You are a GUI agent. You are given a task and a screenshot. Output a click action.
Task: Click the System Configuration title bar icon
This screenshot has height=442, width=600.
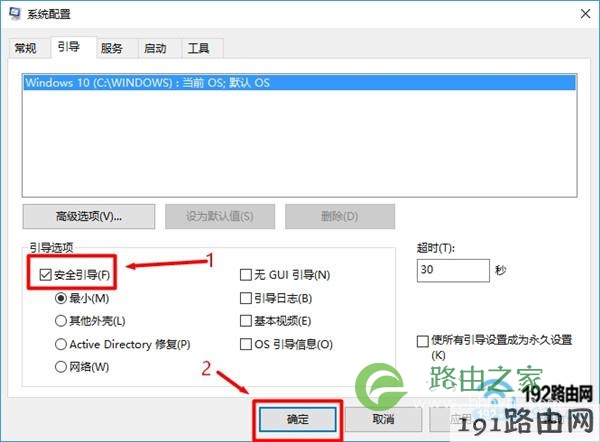point(15,13)
